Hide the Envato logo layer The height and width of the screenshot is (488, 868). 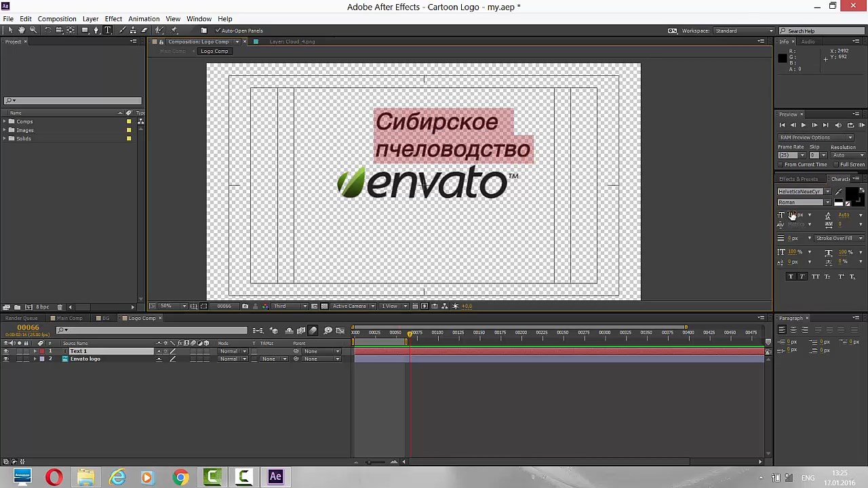click(x=6, y=359)
